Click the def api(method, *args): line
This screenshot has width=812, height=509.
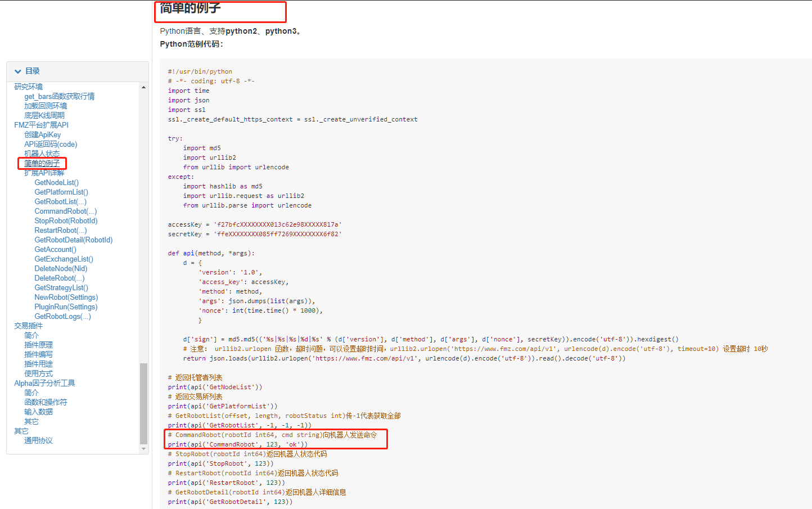(211, 253)
